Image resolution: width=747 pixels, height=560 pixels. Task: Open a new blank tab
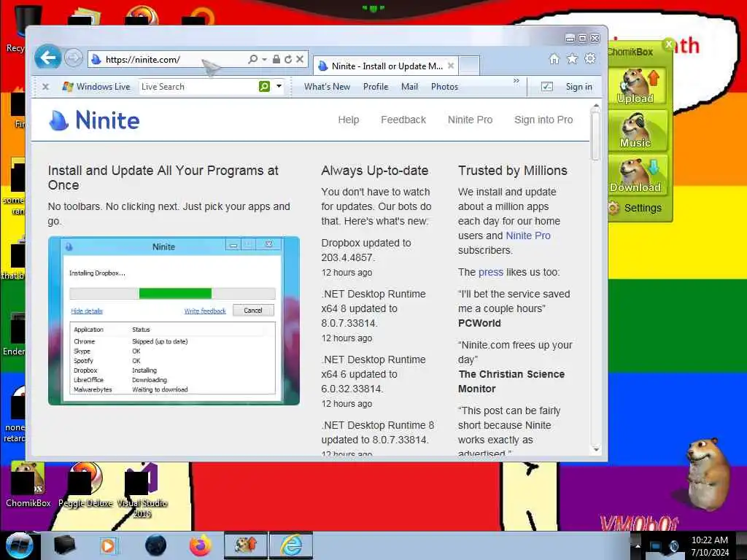tap(469, 66)
